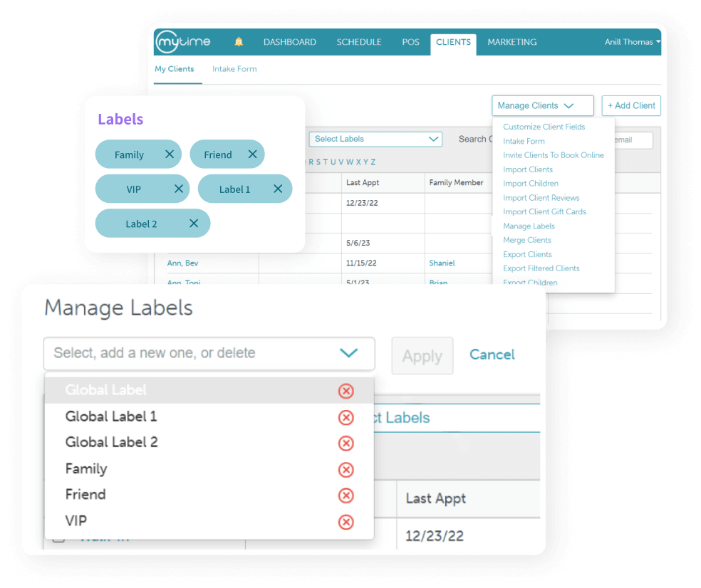Open the Select Labels dropdown
Image resolution: width=701 pixels, height=588 pixels.
point(375,139)
